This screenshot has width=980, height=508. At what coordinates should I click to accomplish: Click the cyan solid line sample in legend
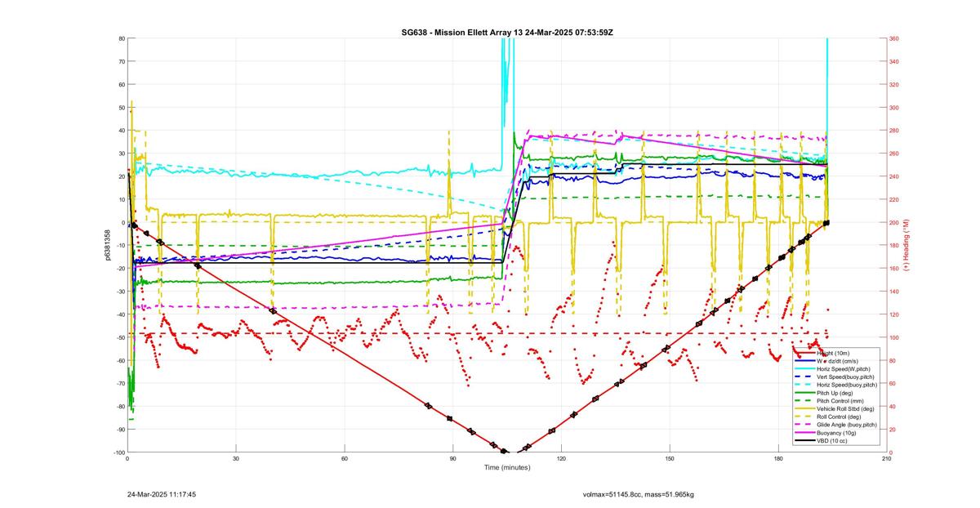(x=804, y=368)
